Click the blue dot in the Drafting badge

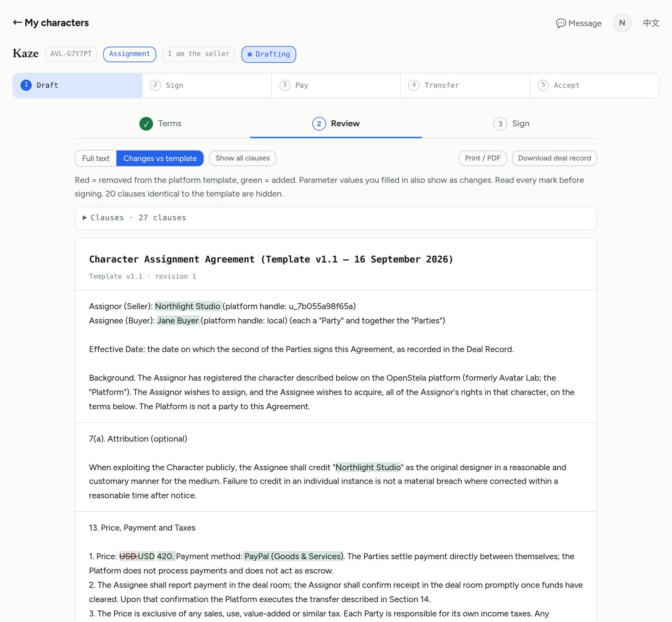pyautogui.click(x=250, y=54)
